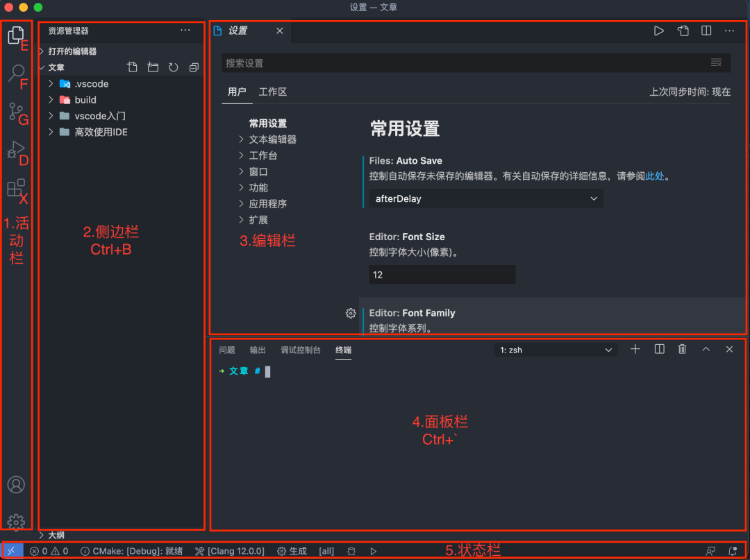Create a new folder in 文章 folder

[x=153, y=67]
